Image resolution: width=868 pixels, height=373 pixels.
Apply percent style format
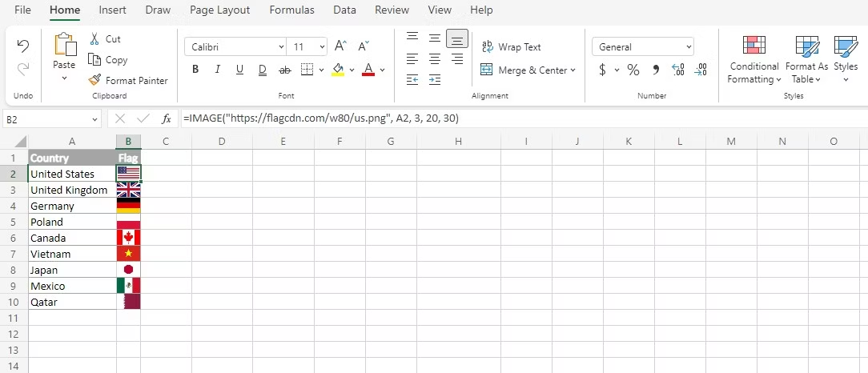click(x=633, y=70)
